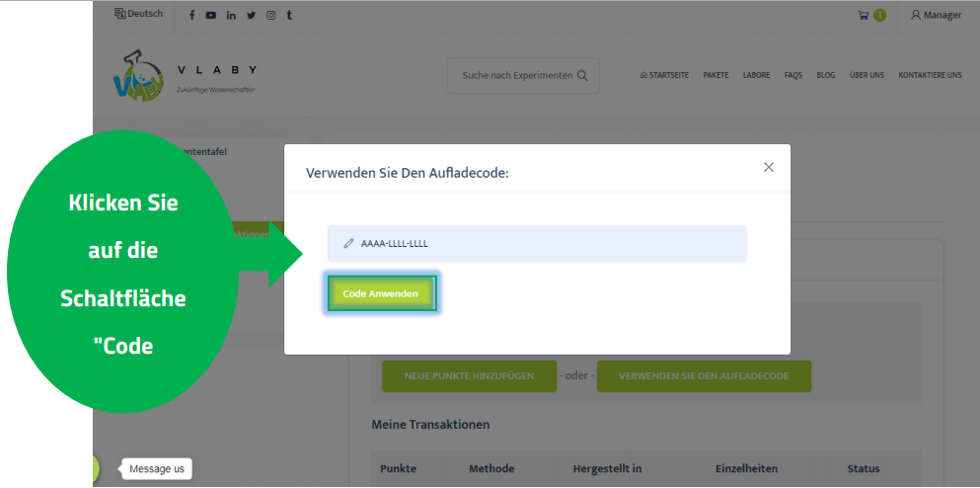Click the Neue Punkte Hinzufügen button

[469, 376]
